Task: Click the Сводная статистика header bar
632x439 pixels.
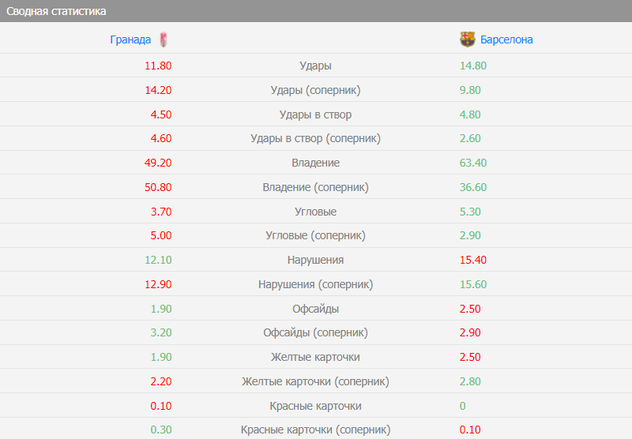Action: (316, 11)
